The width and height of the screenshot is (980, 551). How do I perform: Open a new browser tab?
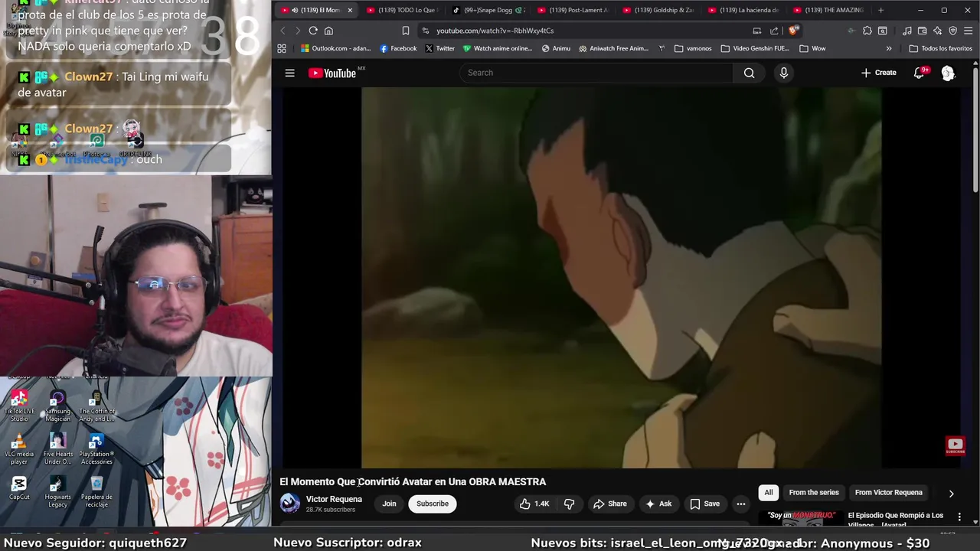point(880,10)
